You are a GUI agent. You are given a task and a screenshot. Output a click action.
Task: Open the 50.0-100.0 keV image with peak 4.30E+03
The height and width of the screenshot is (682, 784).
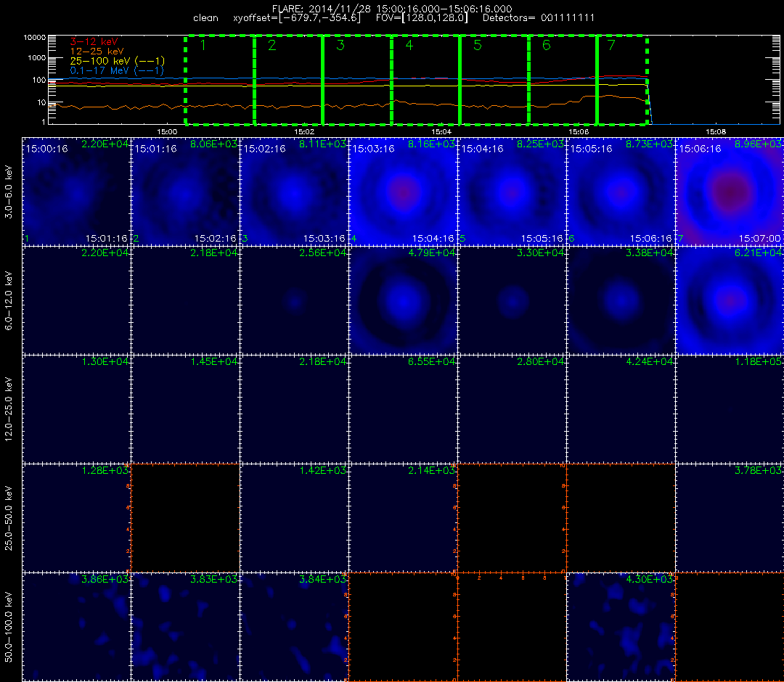[x=621, y=627]
